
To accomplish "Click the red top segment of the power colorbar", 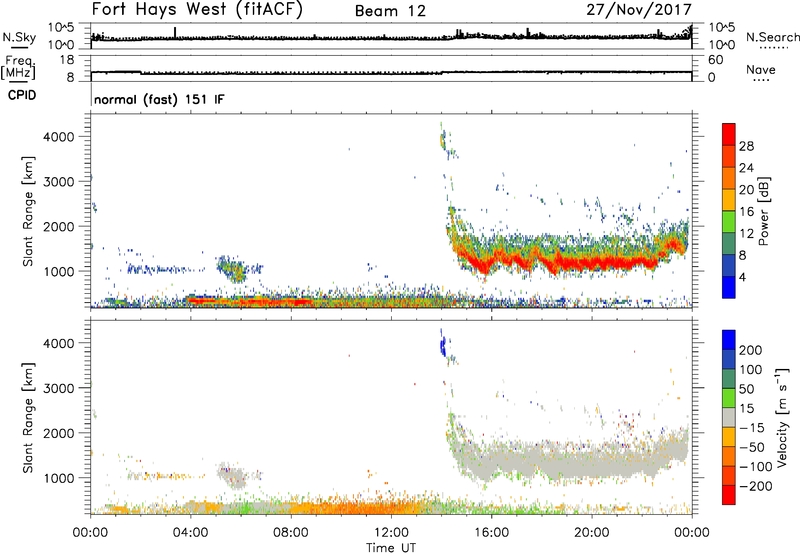I will pos(729,134).
